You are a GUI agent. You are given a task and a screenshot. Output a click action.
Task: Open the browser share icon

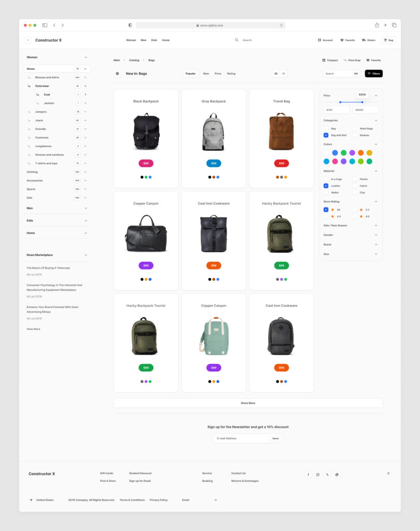coord(376,25)
